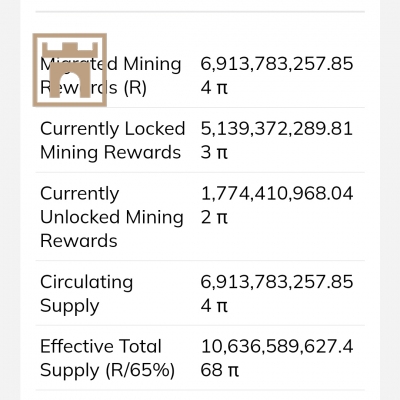The height and width of the screenshot is (400, 400).
Task: Click the tan castle tower watermark icon
Action: (x=70, y=70)
